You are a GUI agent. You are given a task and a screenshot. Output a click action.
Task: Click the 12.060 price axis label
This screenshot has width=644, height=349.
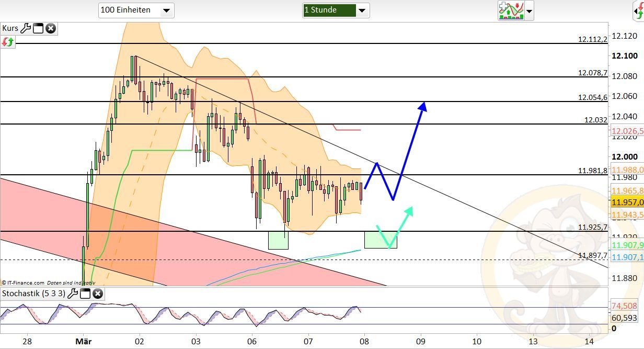[x=625, y=96]
